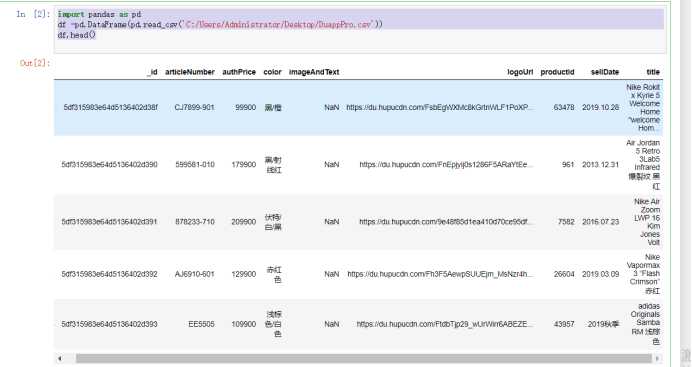Click authPrice value 129900
692x367 pixels.
(x=244, y=274)
